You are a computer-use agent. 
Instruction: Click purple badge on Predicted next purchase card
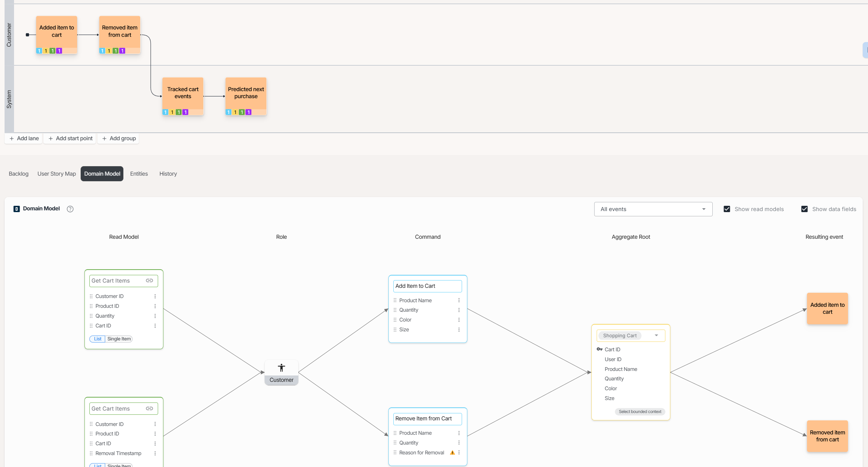coord(249,112)
